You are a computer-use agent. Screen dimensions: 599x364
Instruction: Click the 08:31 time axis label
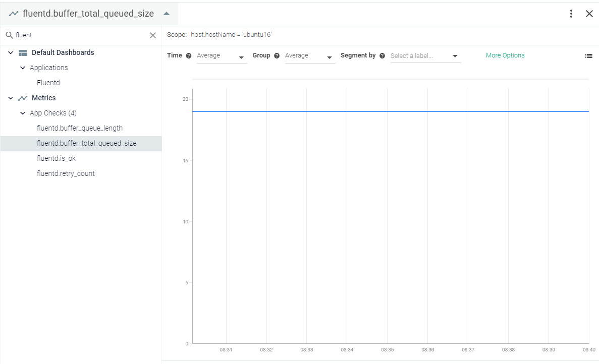226,349
